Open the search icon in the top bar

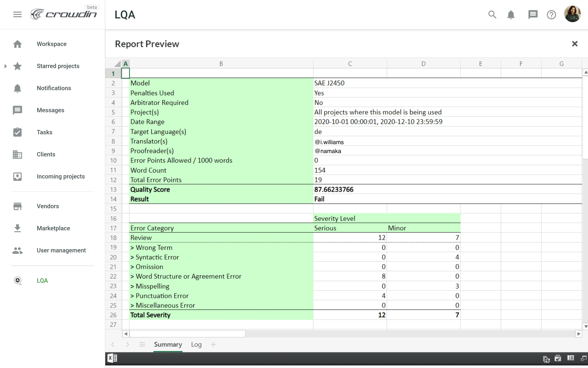[x=492, y=15]
